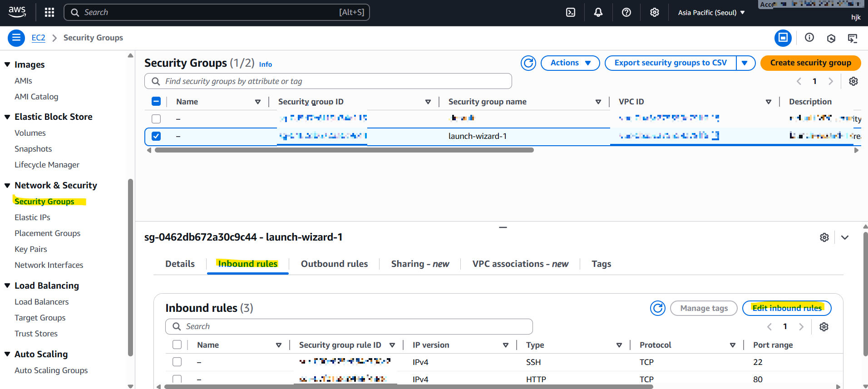The width and height of the screenshot is (868, 389).
Task: Go to next page of security groups
Action: pos(831,81)
